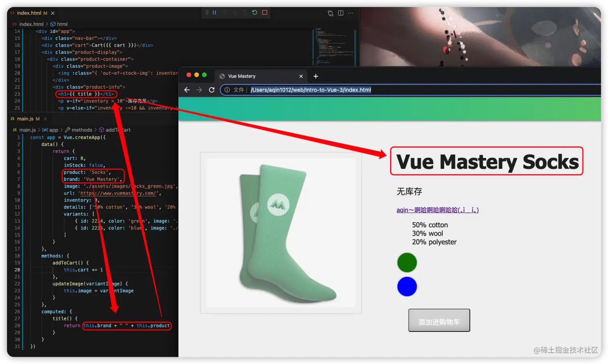This screenshot has height=364, width=608.
Task: Open changes compare icon in editor title
Action: pos(331,13)
